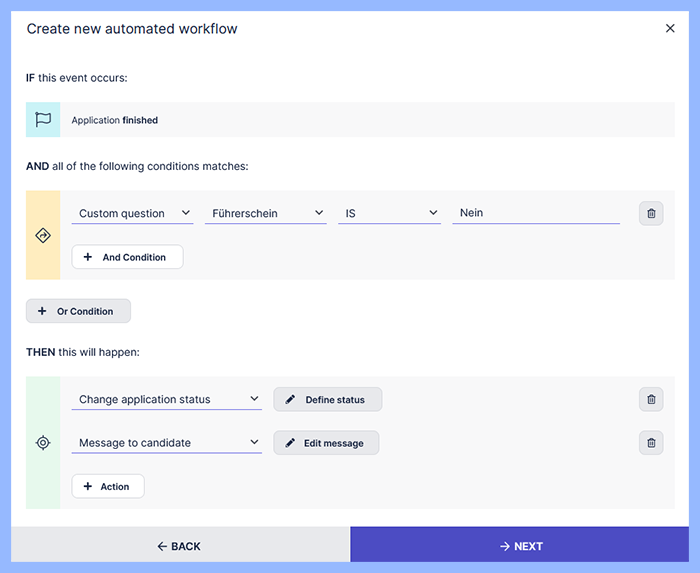This screenshot has height=573, width=700.
Task: Delete the Change application status action
Action: (651, 399)
